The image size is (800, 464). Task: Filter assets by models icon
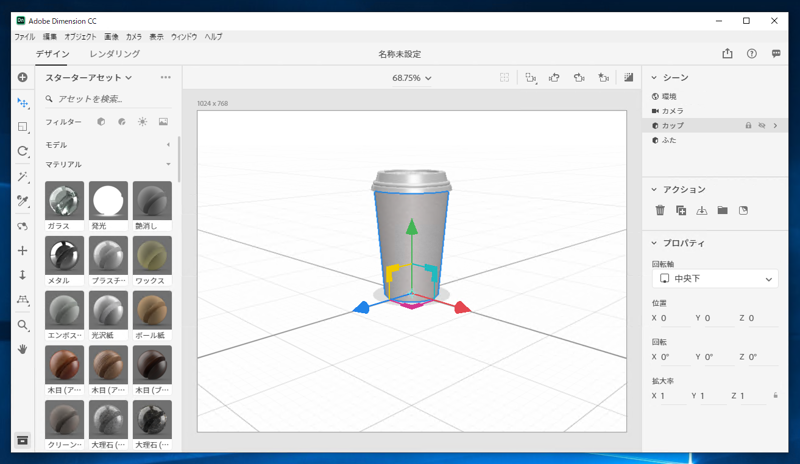point(101,122)
